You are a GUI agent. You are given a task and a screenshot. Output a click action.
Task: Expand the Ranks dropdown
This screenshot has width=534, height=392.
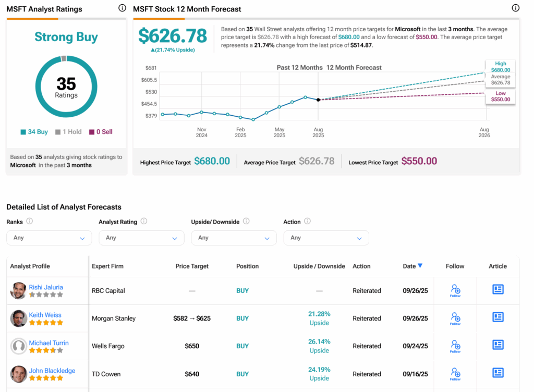coord(49,238)
